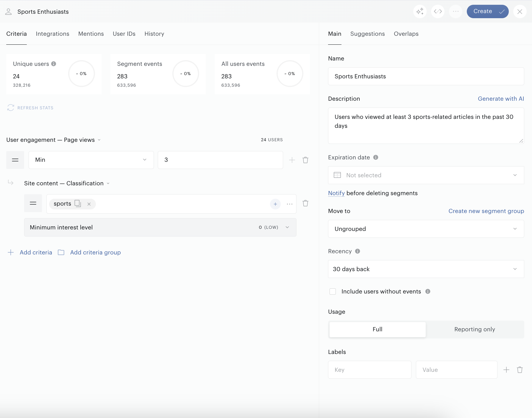Open the Move to Ungrouped dropdown
The image size is (532, 418).
coord(426,229)
